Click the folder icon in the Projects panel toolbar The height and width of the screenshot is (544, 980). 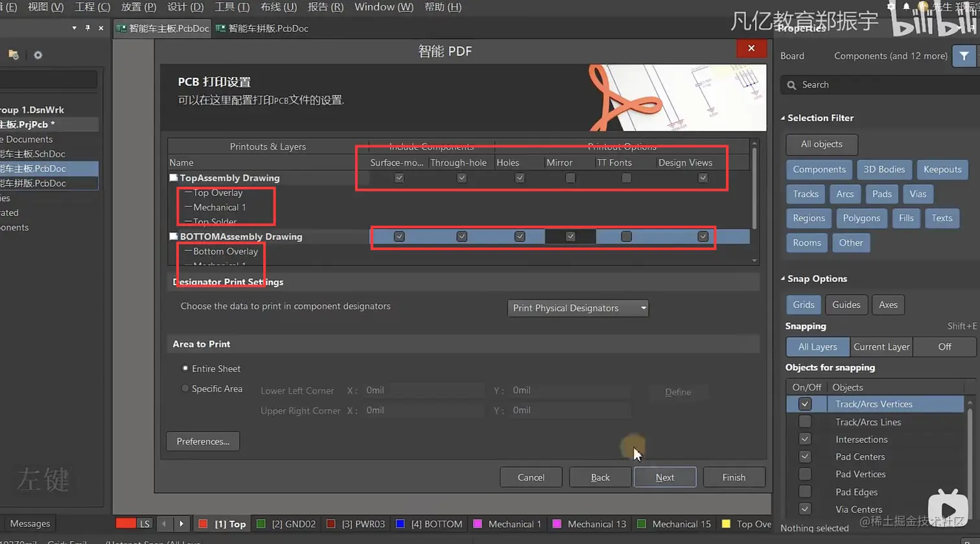[x=13, y=55]
